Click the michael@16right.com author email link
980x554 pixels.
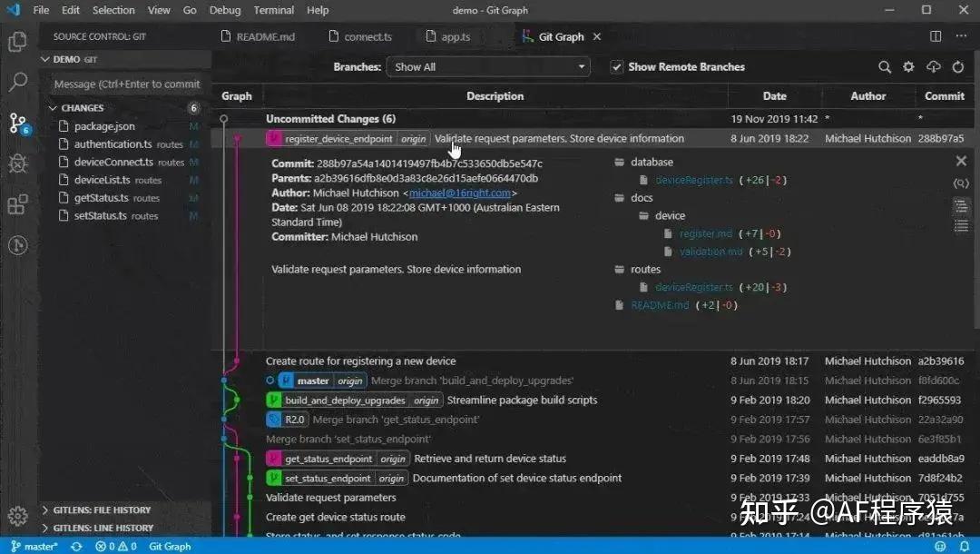[x=459, y=192]
